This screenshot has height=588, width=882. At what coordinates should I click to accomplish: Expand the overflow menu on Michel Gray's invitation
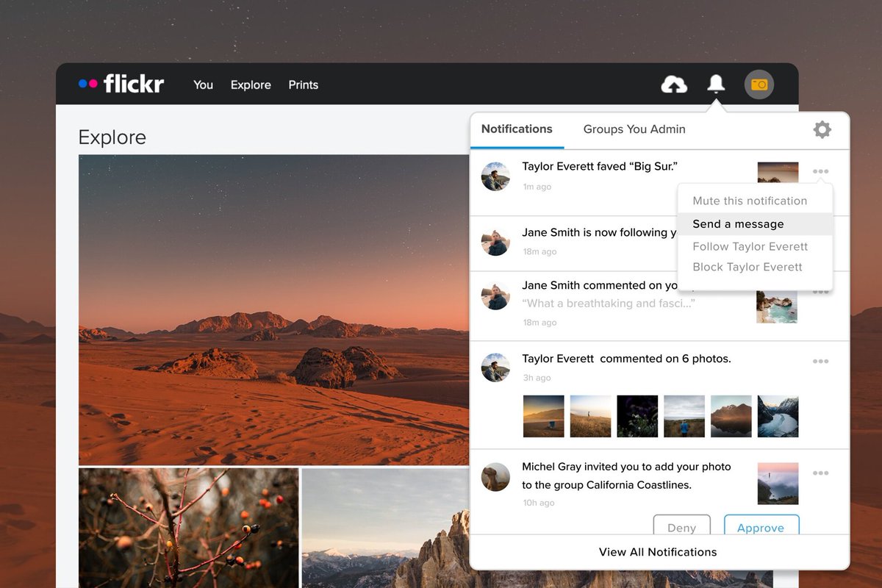(x=820, y=473)
